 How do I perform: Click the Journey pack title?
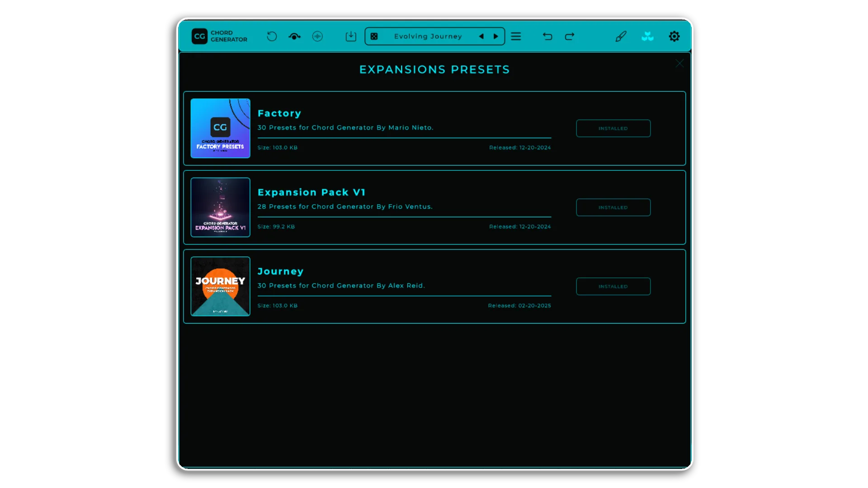point(280,272)
